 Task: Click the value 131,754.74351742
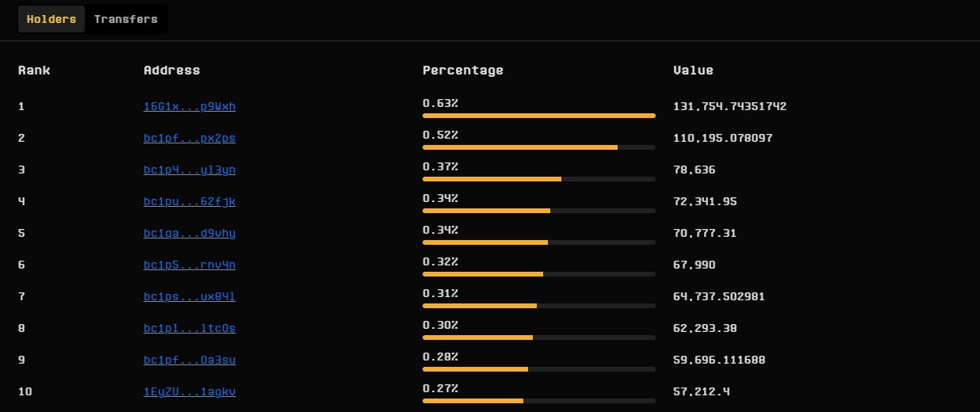click(729, 106)
